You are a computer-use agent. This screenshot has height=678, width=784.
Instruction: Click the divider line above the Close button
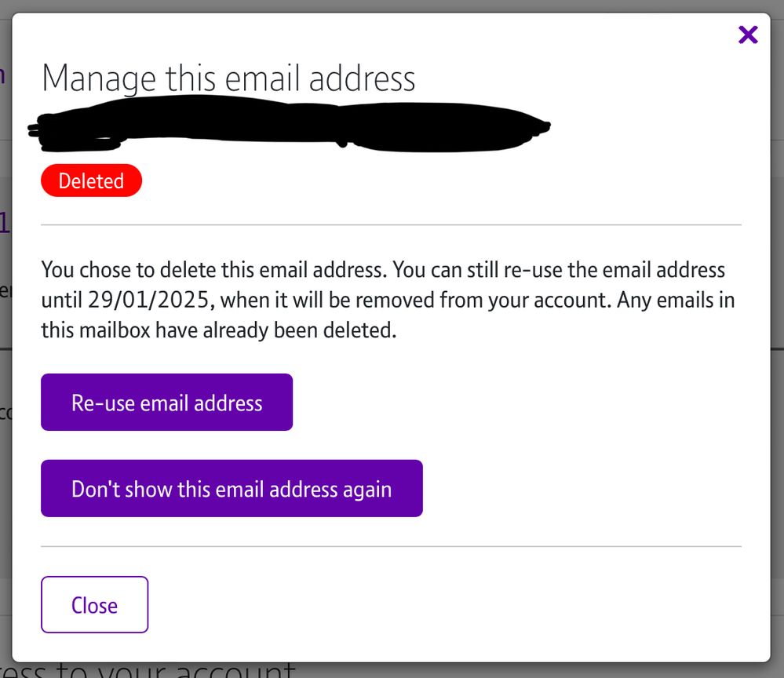click(x=391, y=546)
